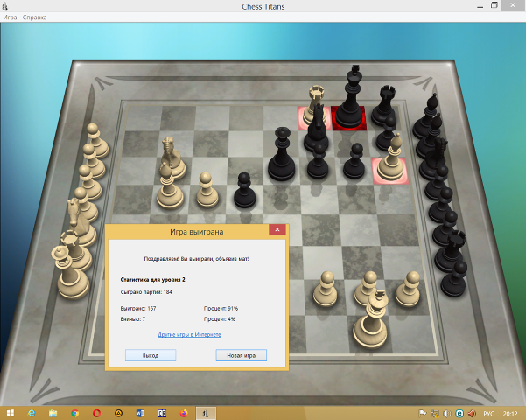Click the Chess Titans title bar icon
The width and height of the screenshot is (526, 420).
pos(6,6)
